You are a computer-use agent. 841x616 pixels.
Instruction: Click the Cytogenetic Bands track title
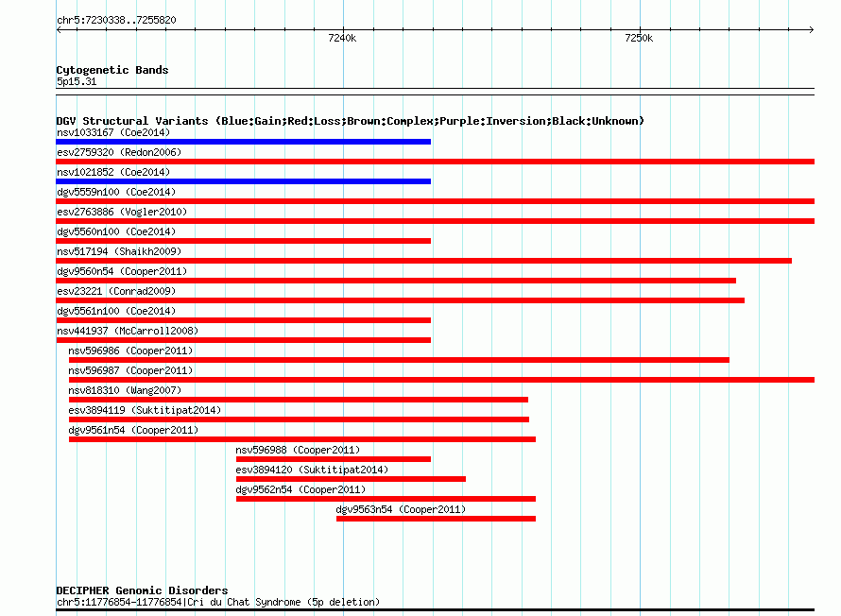point(112,70)
